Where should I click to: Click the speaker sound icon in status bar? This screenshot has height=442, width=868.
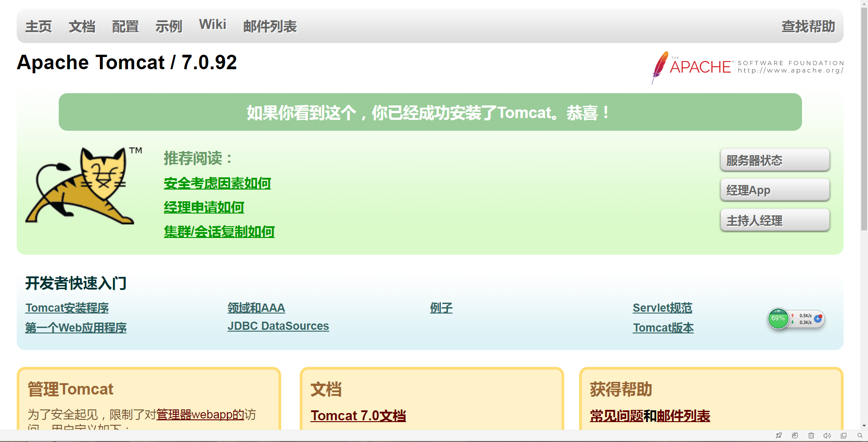point(827,436)
